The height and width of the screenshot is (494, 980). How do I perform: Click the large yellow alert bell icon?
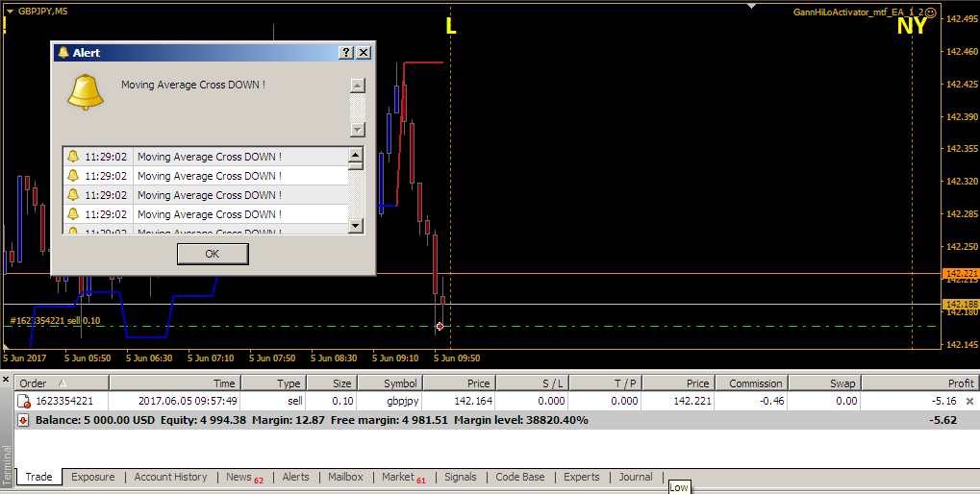click(85, 92)
